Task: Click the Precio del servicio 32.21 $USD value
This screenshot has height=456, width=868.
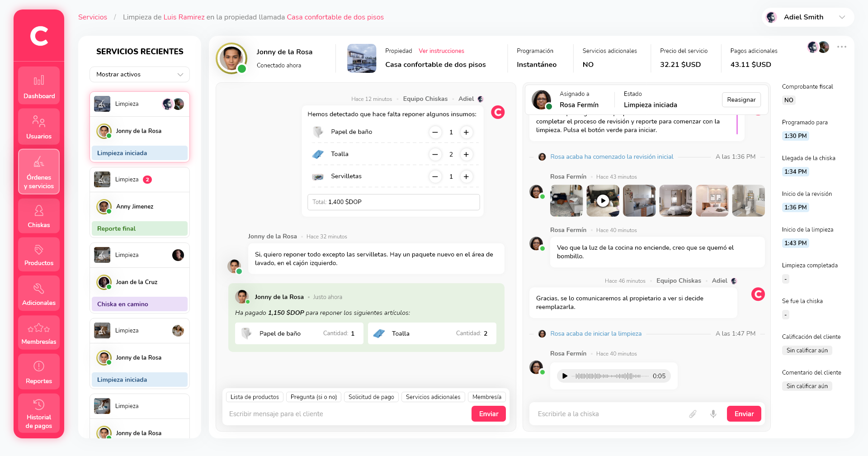Action: pos(680,65)
